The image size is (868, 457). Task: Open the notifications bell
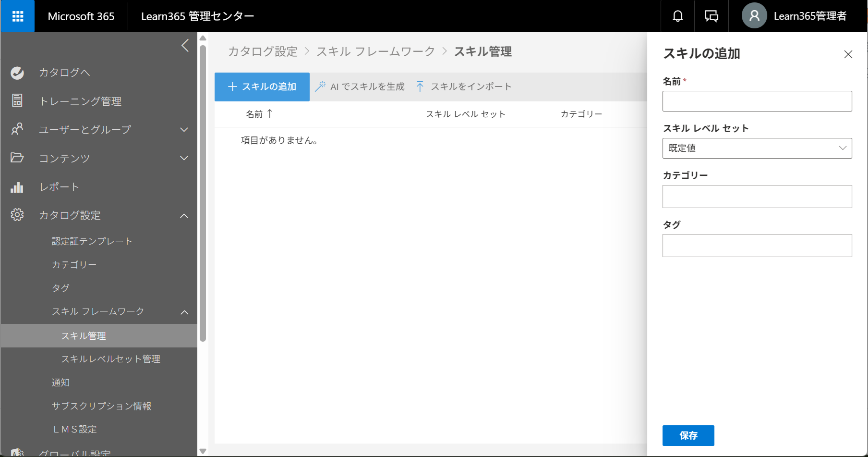pos(677,16)
